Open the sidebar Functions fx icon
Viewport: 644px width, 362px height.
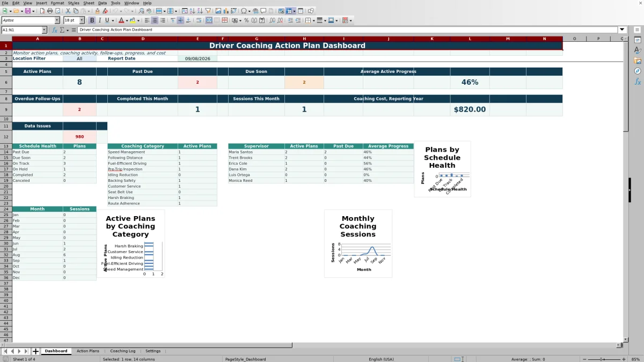(x=638, y=82)
